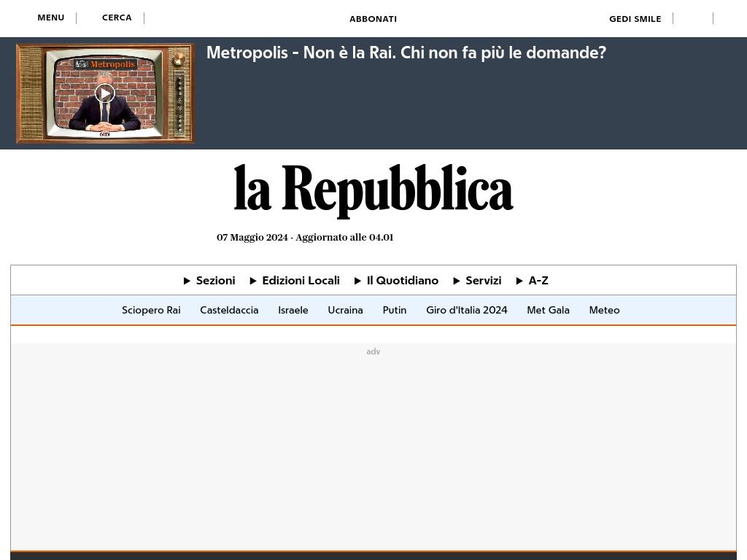Click the ABBONATI link

coord(373,19)
